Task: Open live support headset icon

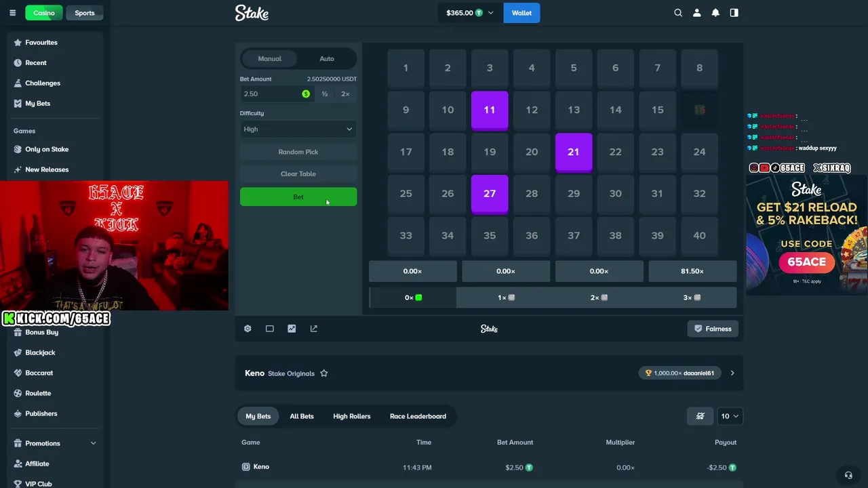Action: click(848, 475)
